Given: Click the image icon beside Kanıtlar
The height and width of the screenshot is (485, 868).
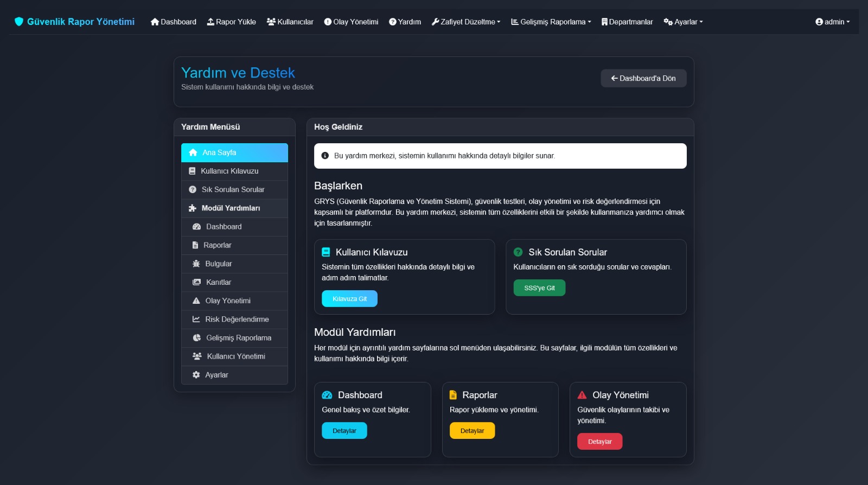Looking at the screenshot, I should pyautogui.click(x=197, y=282).
